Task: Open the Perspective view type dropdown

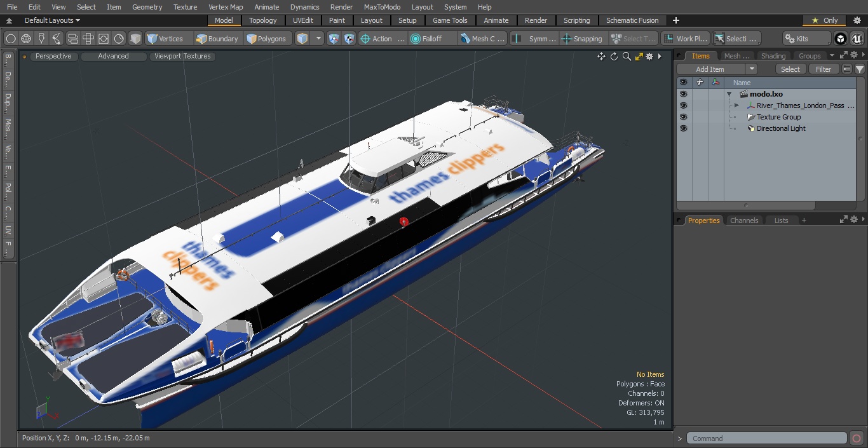Action: (x=53, y=56)
